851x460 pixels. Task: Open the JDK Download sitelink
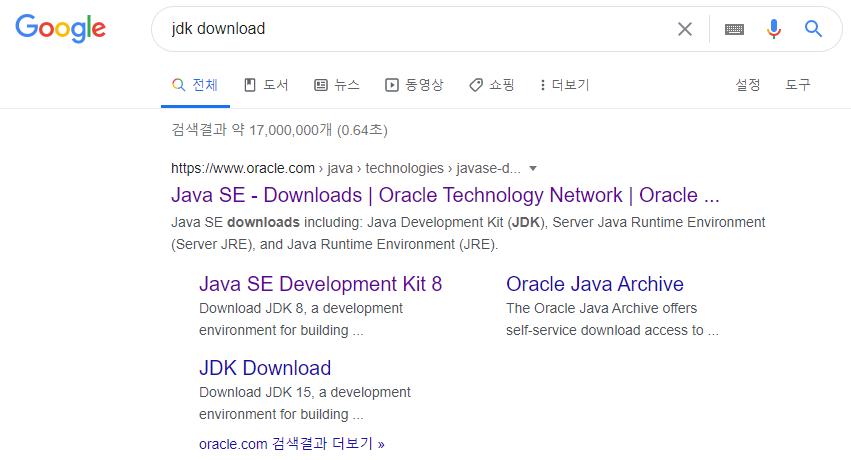pos(265,368)
